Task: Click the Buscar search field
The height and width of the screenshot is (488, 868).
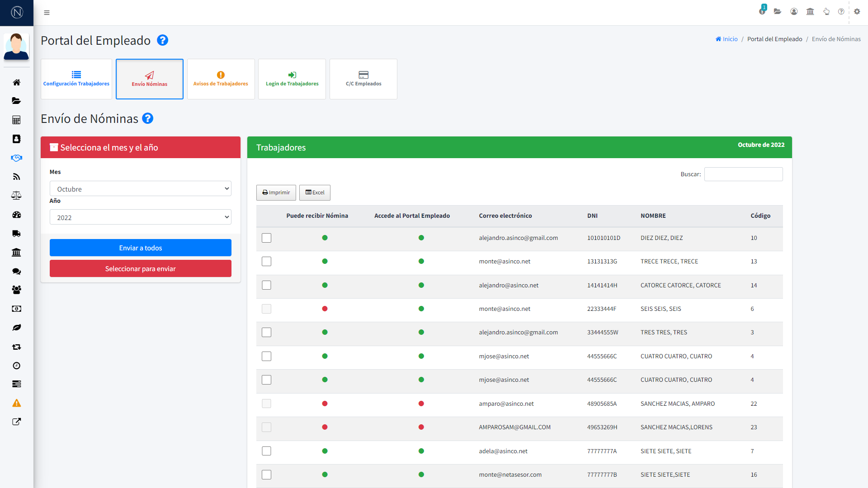Action: point(743,174)
